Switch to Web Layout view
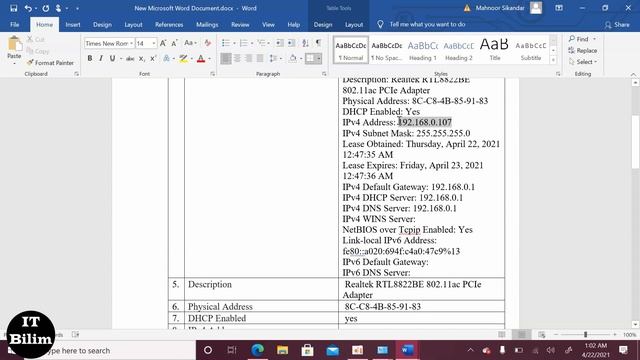This screenshot has height=360, width=640. [542, 334]
